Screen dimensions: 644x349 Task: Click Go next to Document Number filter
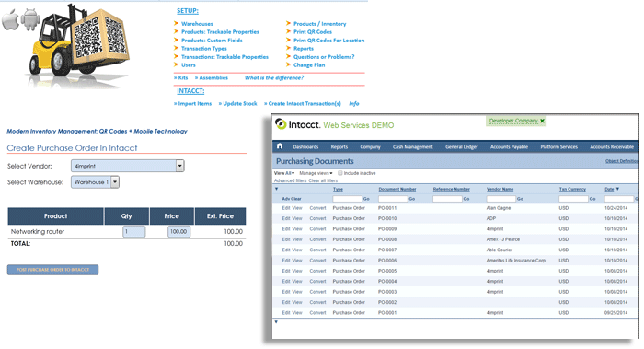click(411, 199)
